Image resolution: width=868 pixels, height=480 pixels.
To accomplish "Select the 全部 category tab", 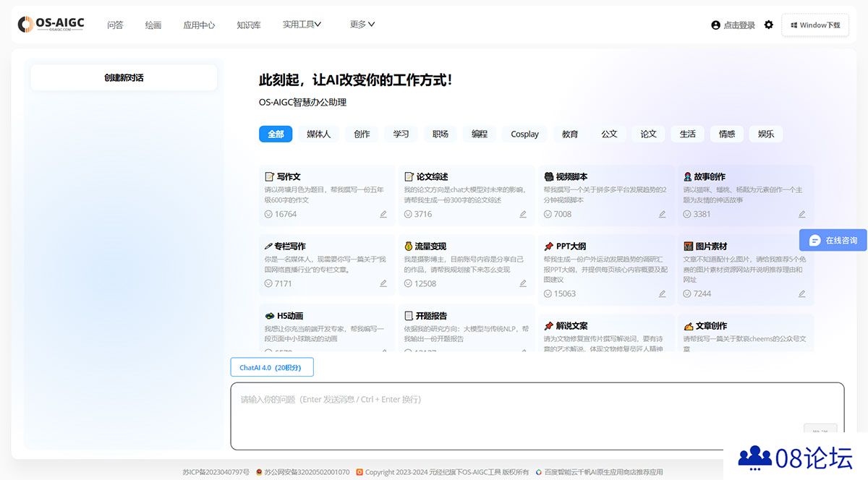I will (276, 134).
